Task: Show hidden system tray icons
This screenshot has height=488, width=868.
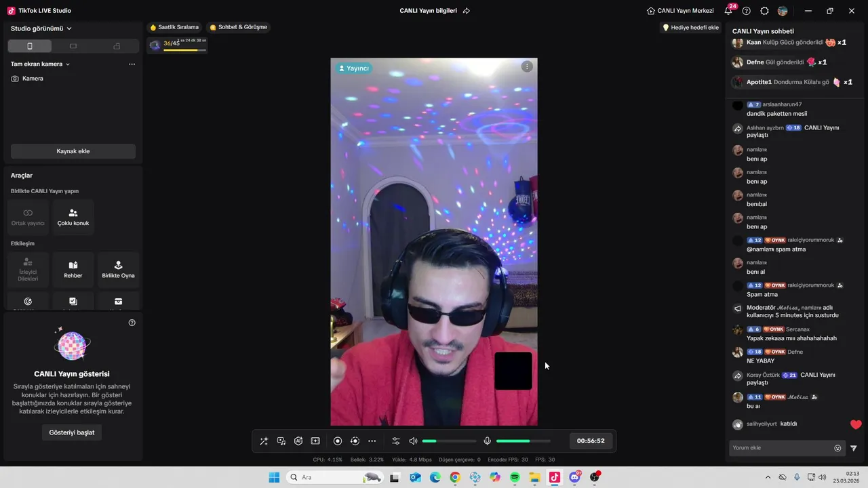Action: 768,477
